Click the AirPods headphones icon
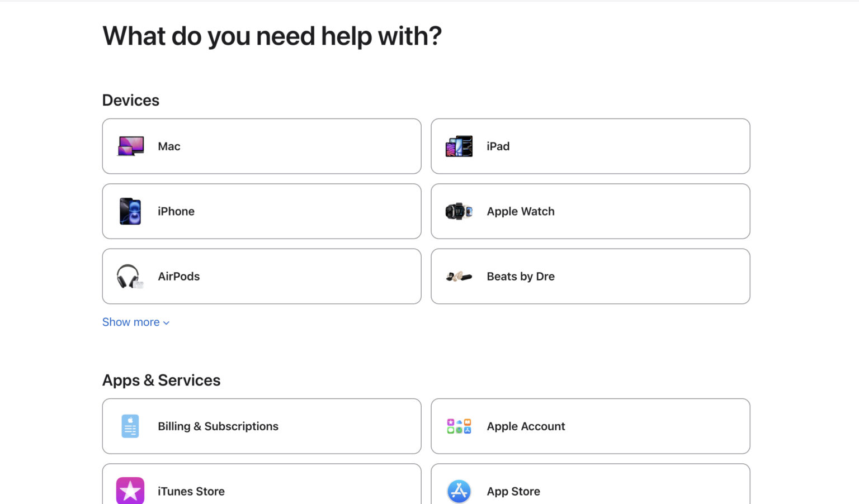 (130, 276)
